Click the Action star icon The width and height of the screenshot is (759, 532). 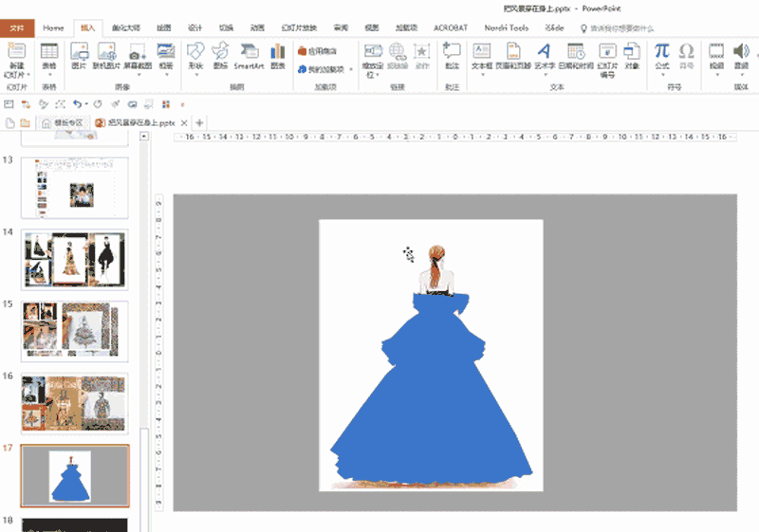point(421,51)
